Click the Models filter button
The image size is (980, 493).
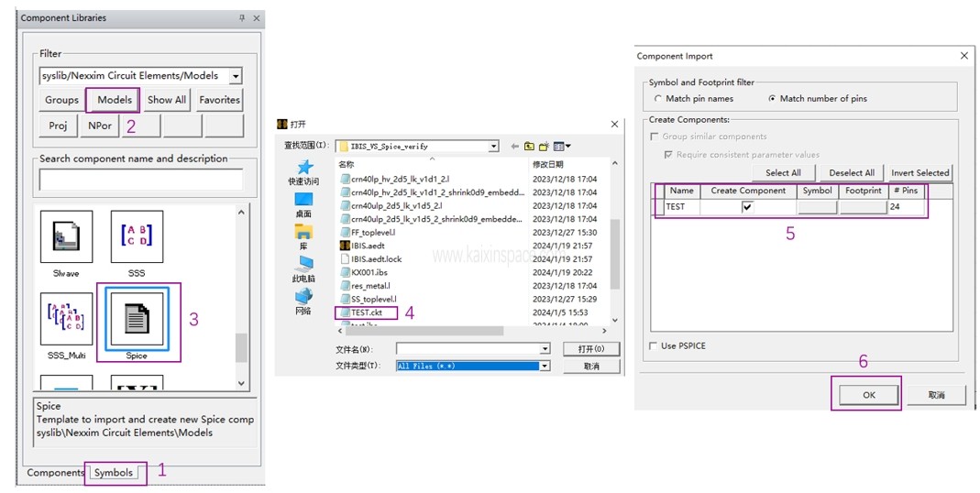115,100
